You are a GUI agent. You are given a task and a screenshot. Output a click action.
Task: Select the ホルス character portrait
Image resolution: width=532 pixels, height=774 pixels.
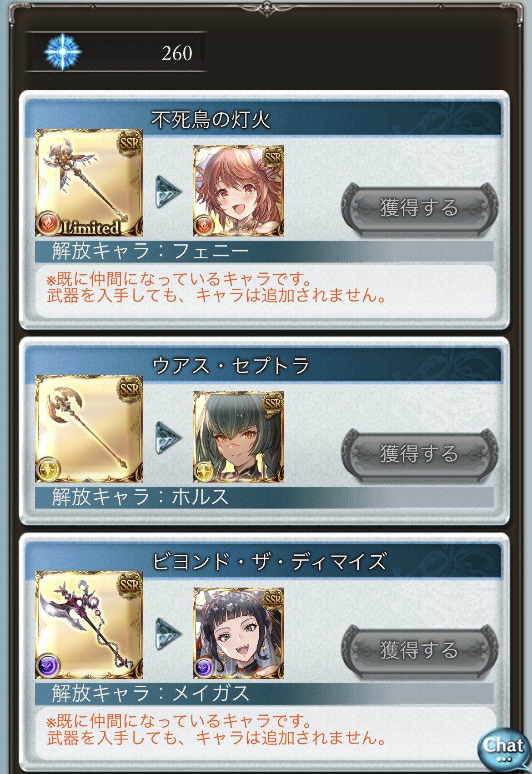coord(238,437)
